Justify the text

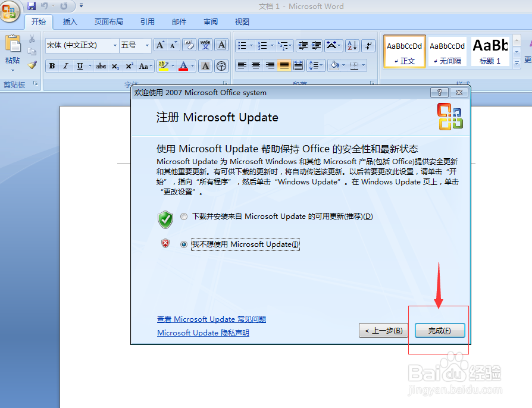coord(284,65)
